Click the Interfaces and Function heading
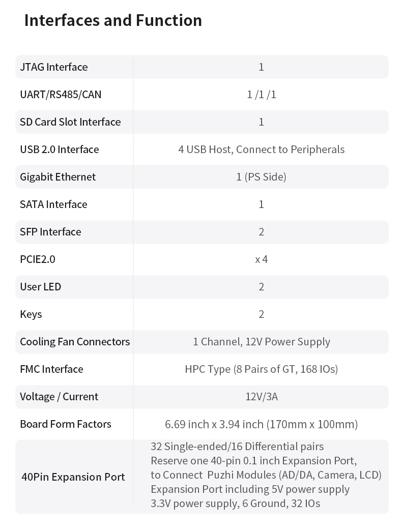This screenshot has width=402, height=532. coord(113,20)
